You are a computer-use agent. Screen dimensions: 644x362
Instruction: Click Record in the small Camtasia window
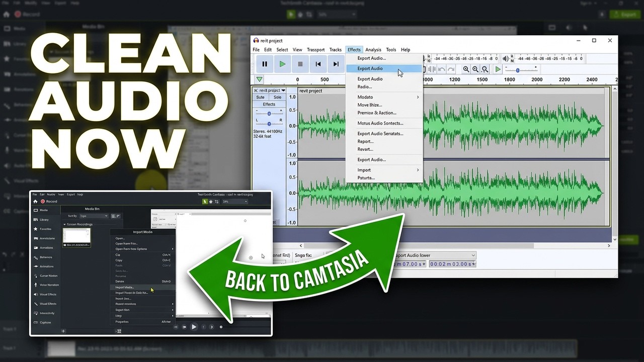pos(49,201)
